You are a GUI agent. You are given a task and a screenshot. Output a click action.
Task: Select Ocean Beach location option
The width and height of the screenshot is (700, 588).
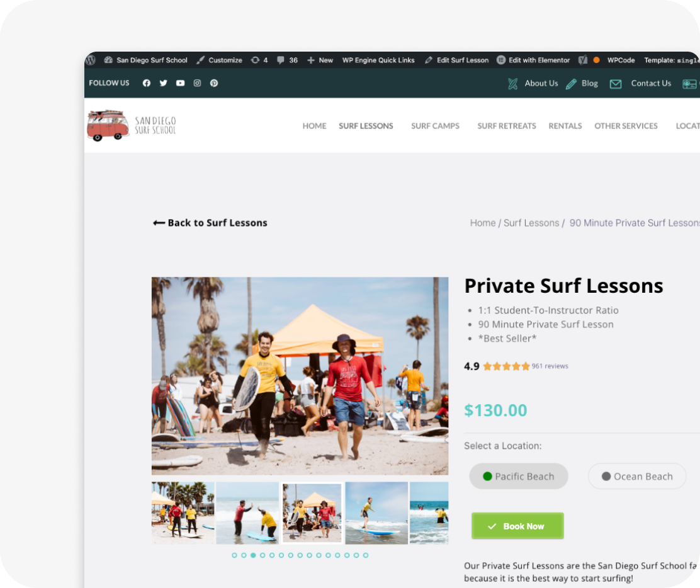click(x=637, y=477)
